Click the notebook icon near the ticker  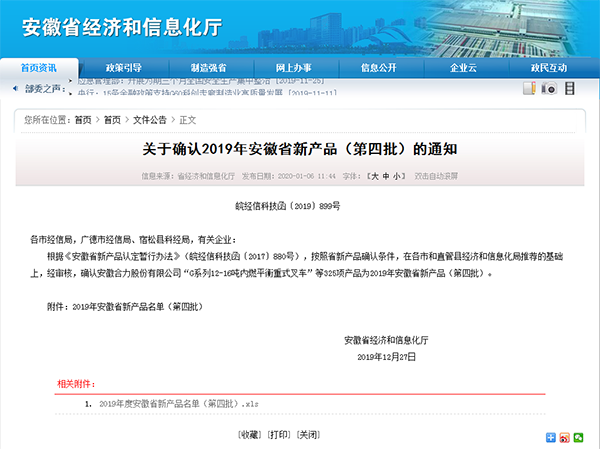click(x=530, y=88)
